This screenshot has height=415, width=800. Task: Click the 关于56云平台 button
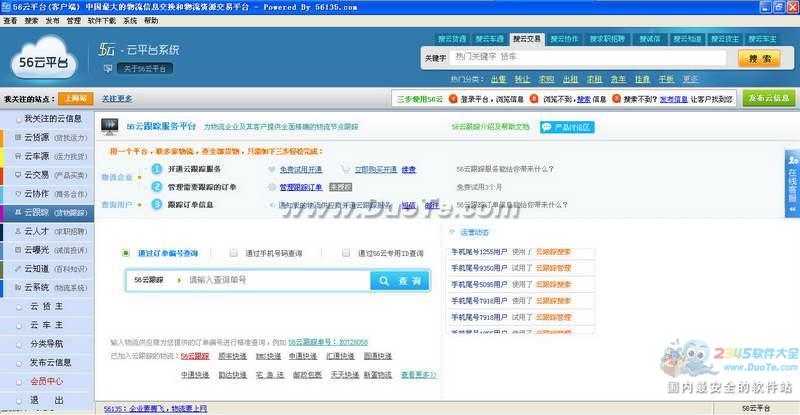[x=145, y=68]
